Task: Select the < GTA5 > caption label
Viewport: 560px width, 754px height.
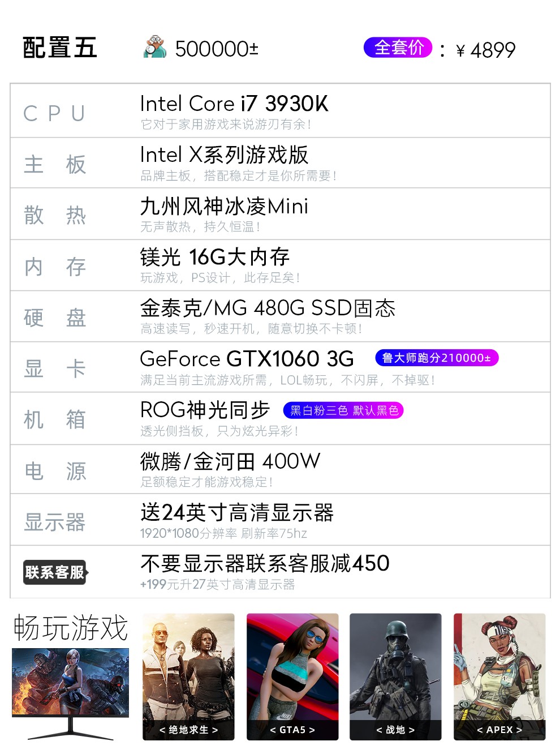Action: (292, 730)
